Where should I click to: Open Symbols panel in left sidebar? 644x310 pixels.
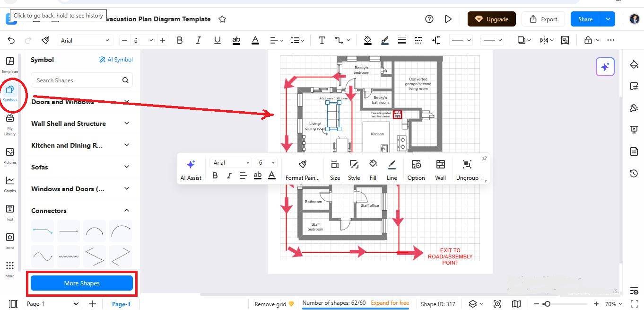[9, 93]
